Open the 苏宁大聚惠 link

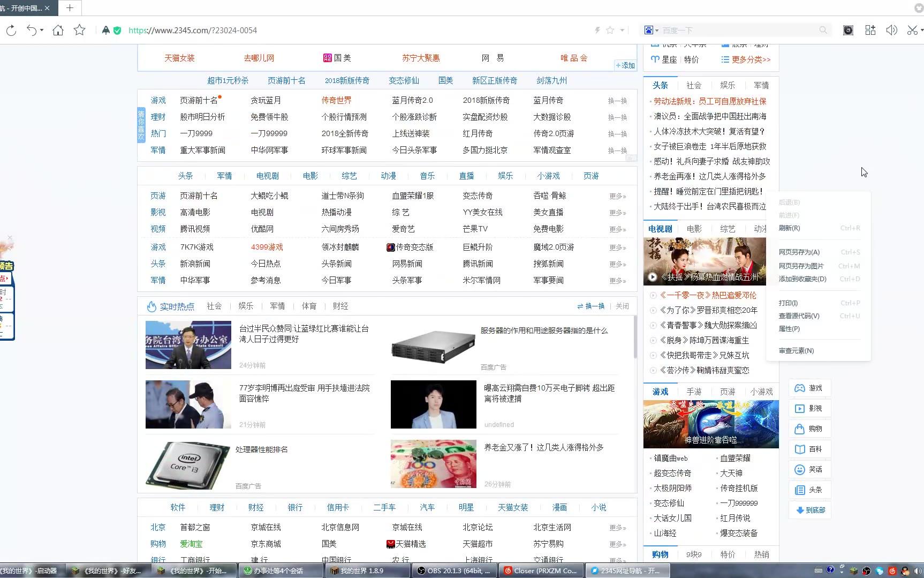tap(421, 58)
